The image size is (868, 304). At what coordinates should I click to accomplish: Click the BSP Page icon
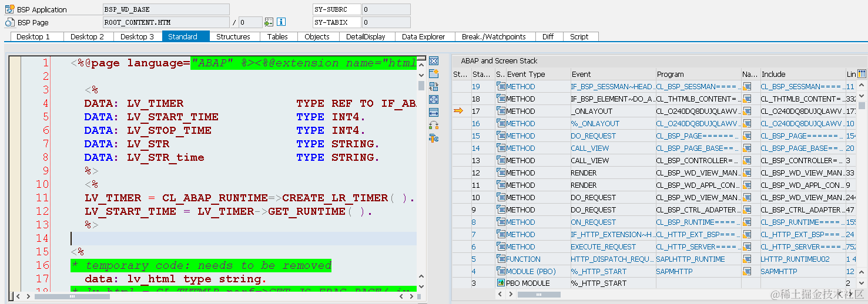pyautogui.click(x=9, y=22)
